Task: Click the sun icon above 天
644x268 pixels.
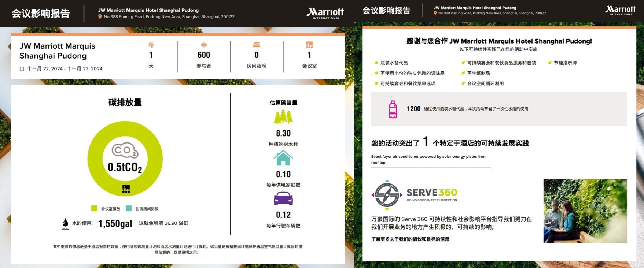Action: pos(151,45)
